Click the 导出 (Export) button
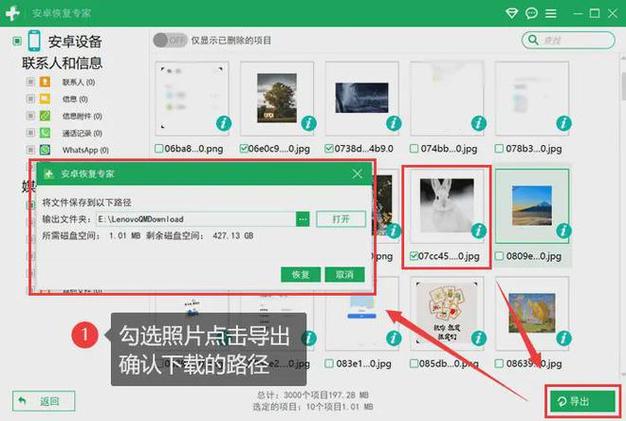 pos(582,401)
